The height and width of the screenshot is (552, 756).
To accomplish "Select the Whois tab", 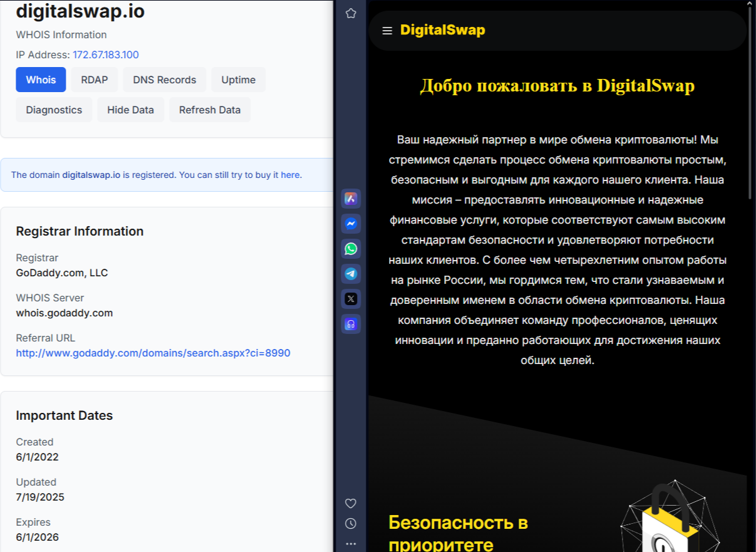I will pos(41,80).
